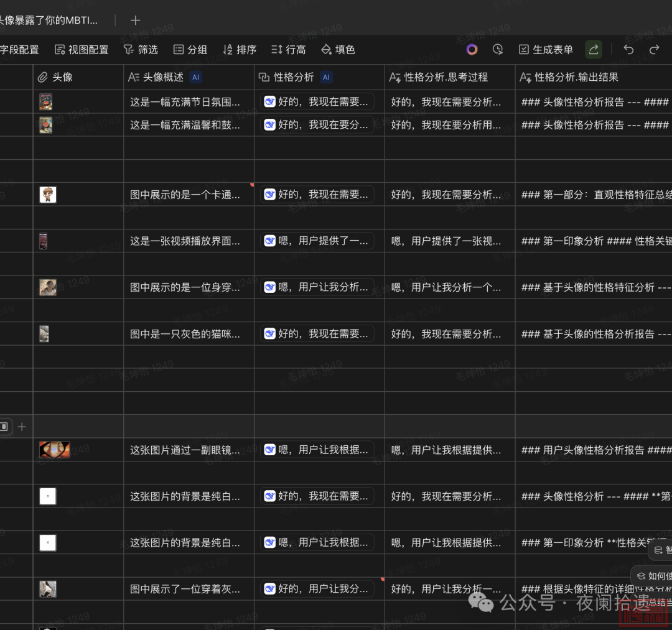Image resolution: width=672 pixels, height=630 pixels.
Task: Select cell 嗯，用户提供了一张视...
Action: tap(450, 241)
